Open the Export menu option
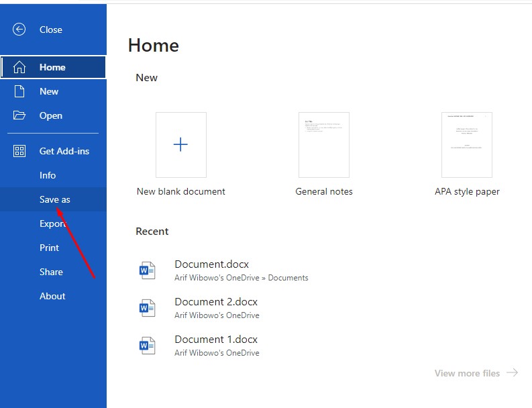This screenshot has width=532, height=408. [x=52, y=223]
